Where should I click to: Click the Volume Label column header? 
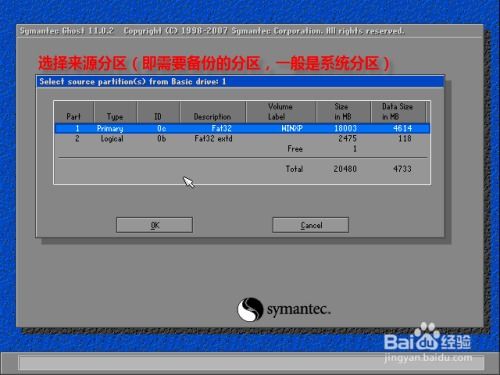(x=280, y=112)
